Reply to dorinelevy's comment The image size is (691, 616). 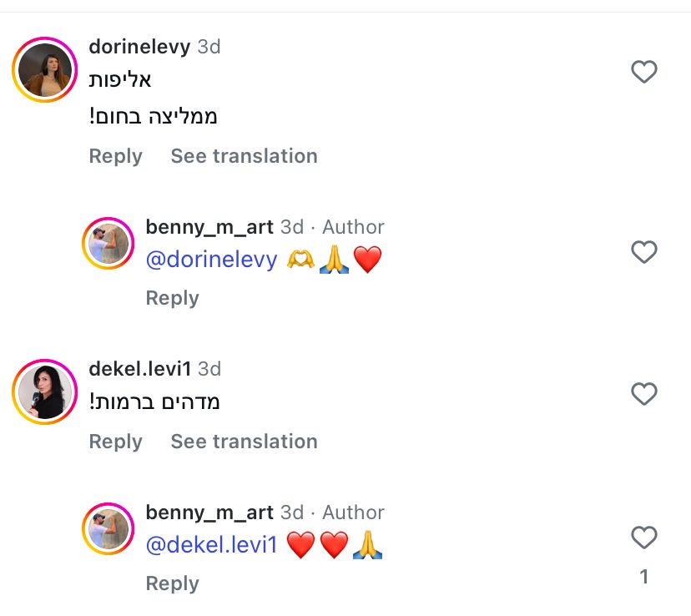point(115,156)
